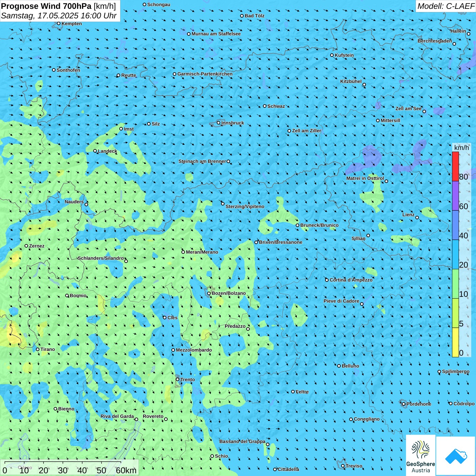
Task: Click the blue cloud app logo
Action: [x=456, y=456]
